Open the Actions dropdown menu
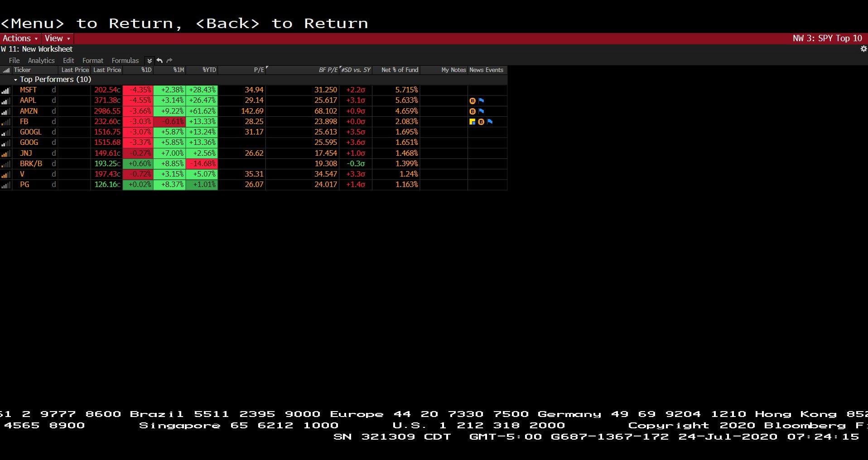Viewport: 868px width, 460px height. [x=20, y=38]
